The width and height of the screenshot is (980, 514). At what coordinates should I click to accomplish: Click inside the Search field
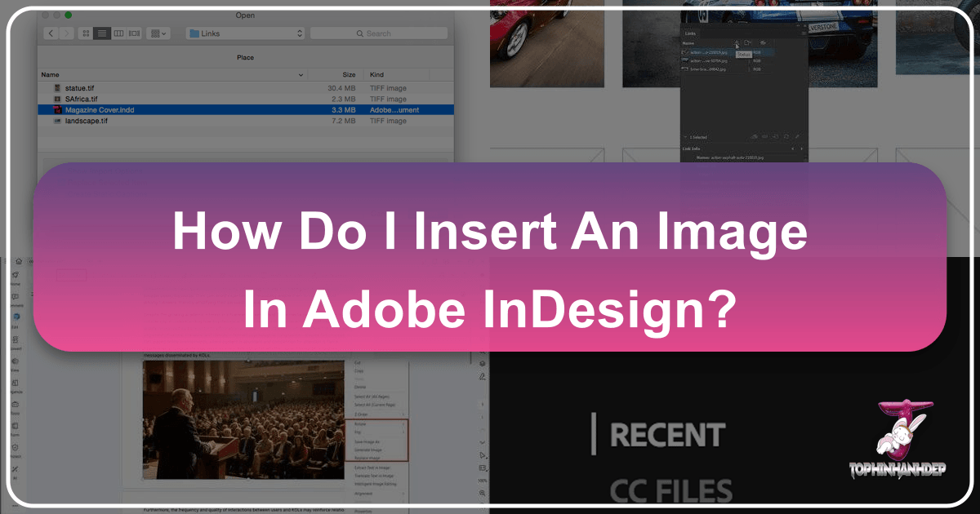pos(380,33)
